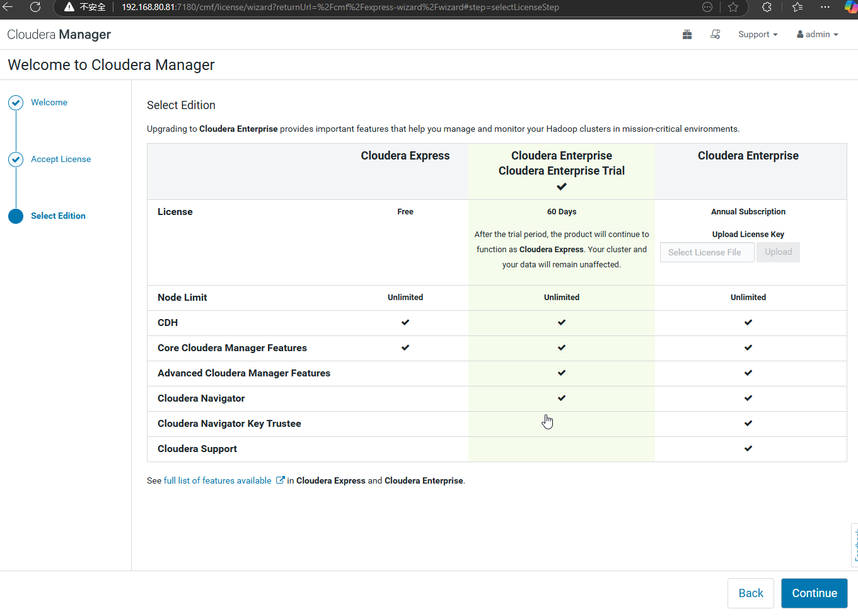The width and height of the screenshot is (858, 616).
Task: Click the Select Edition step circle
Action: (16, 216)
